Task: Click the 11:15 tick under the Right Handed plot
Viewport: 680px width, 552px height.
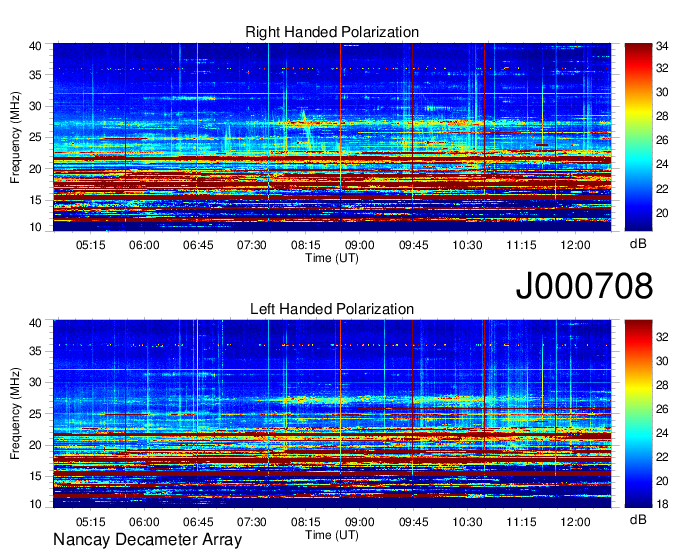Action: 522,245
